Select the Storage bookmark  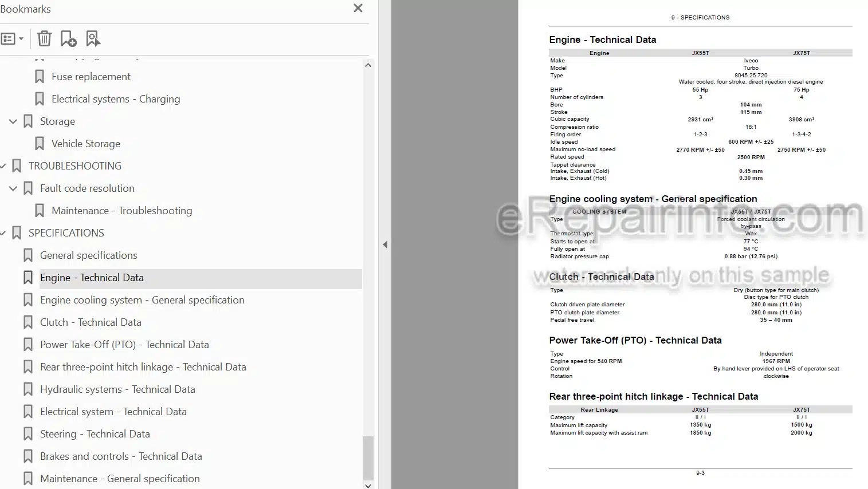click(57, 121)
